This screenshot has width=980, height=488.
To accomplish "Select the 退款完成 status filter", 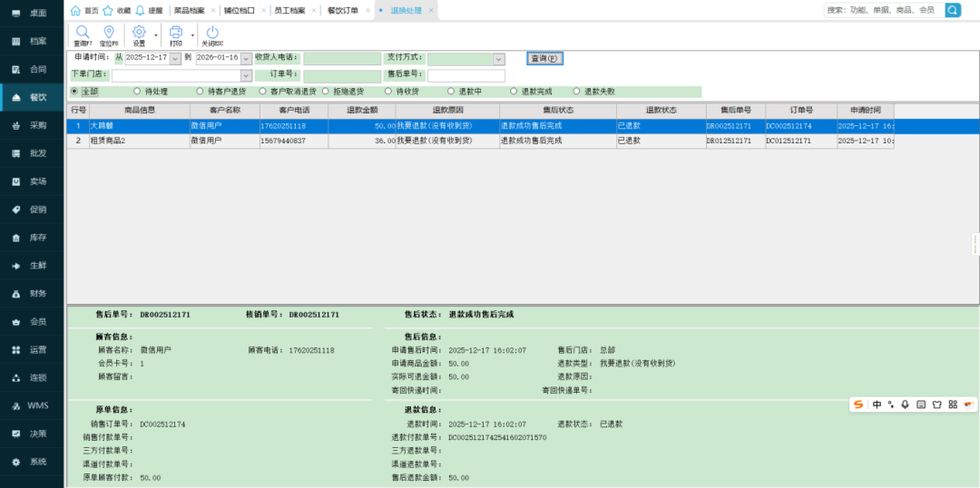I will click(514, 92).
